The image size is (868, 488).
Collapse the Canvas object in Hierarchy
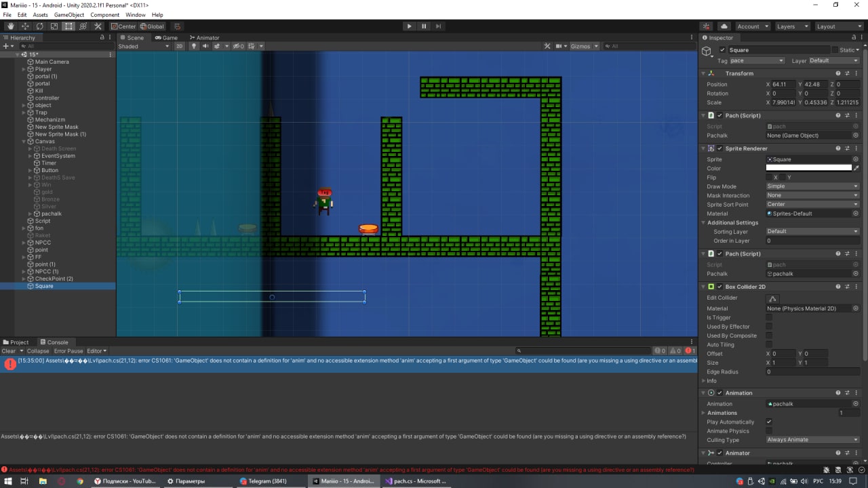(24, 142)
